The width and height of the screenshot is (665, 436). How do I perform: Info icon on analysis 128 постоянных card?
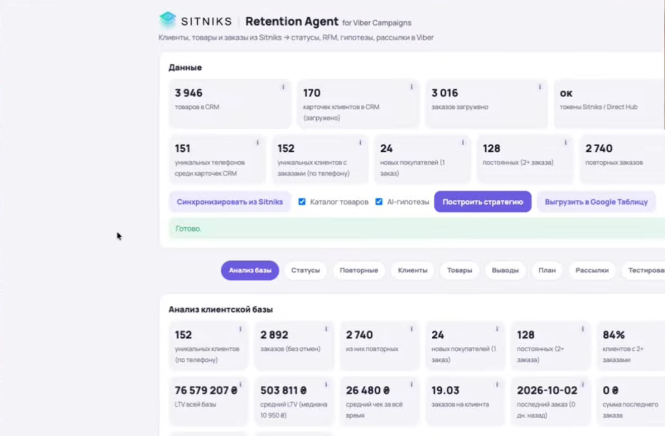(x=583, y=329)
